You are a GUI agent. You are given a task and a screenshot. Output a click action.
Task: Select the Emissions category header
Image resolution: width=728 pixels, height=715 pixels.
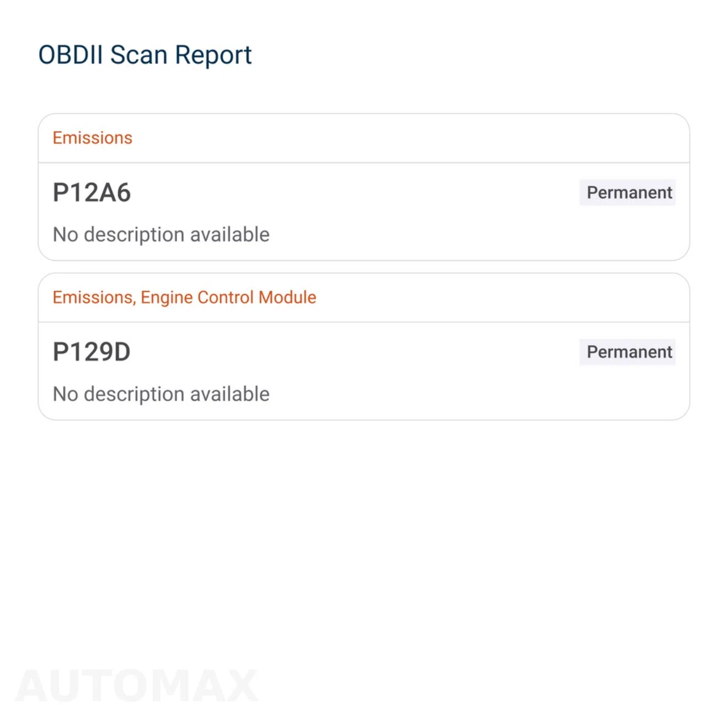[x=92, y=138]
